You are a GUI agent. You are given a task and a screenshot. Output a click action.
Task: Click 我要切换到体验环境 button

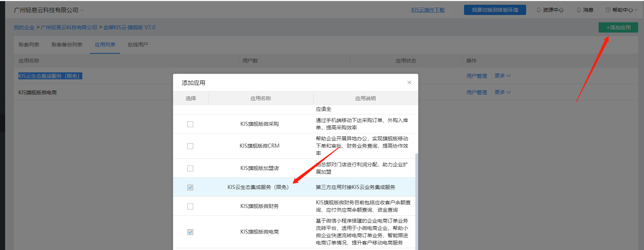[495, 10]
